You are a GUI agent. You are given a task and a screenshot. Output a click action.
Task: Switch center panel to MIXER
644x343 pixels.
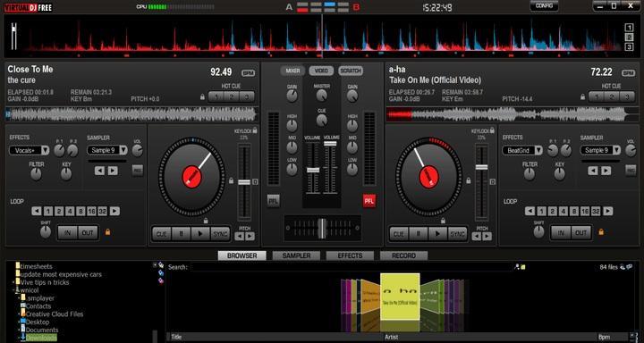pyautogui.click(x=292, y=71)
